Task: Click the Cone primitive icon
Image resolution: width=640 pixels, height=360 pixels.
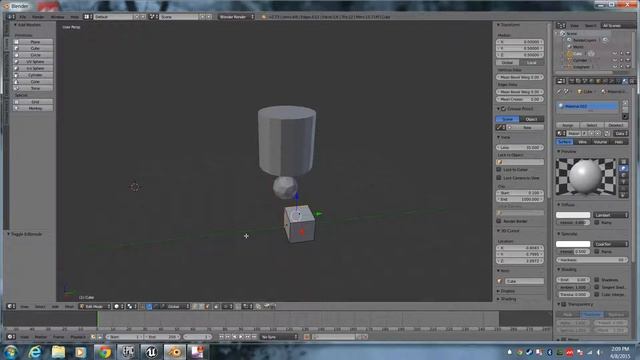Action: pos(17,82)
